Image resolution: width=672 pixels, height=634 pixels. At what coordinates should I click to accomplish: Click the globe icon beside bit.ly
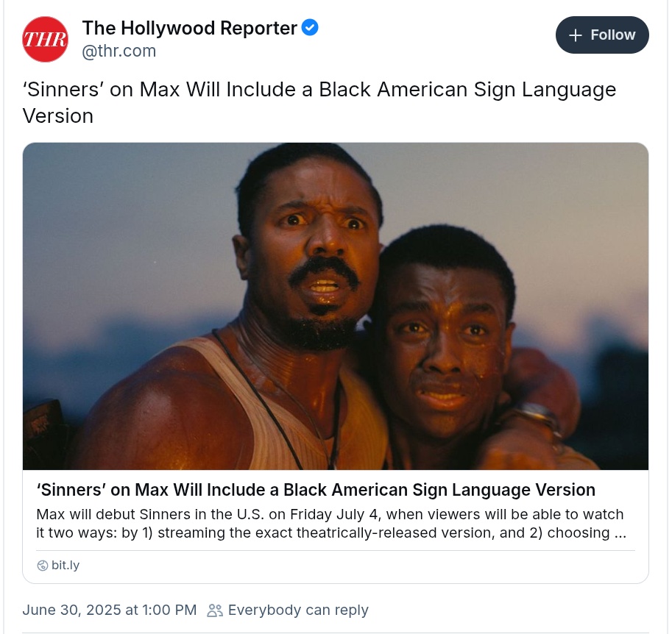coord(43,566)
